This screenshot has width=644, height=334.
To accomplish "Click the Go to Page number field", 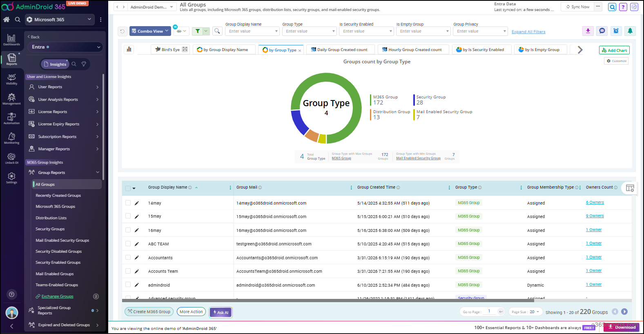I will [489, 312].
